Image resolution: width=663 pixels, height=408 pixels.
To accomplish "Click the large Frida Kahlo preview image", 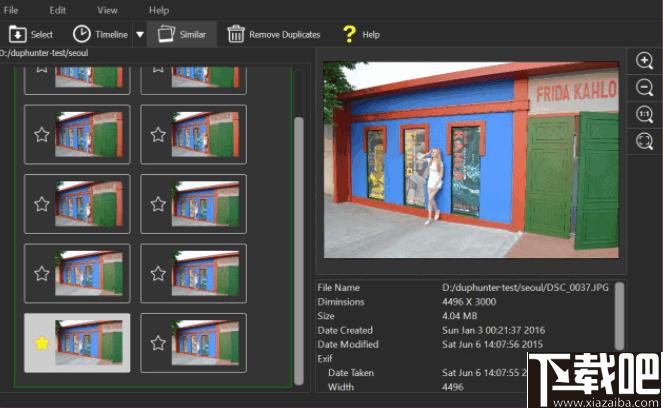I will [x=471, y=160].
